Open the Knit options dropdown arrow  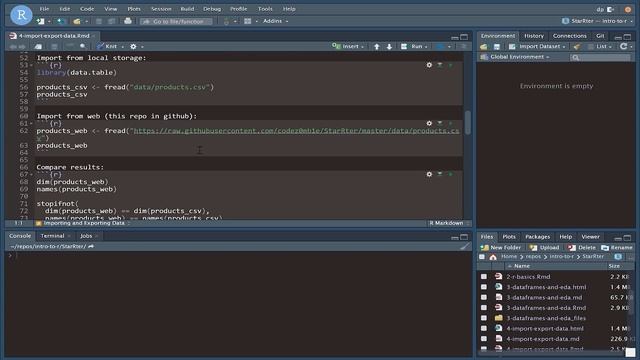point(122,47)
